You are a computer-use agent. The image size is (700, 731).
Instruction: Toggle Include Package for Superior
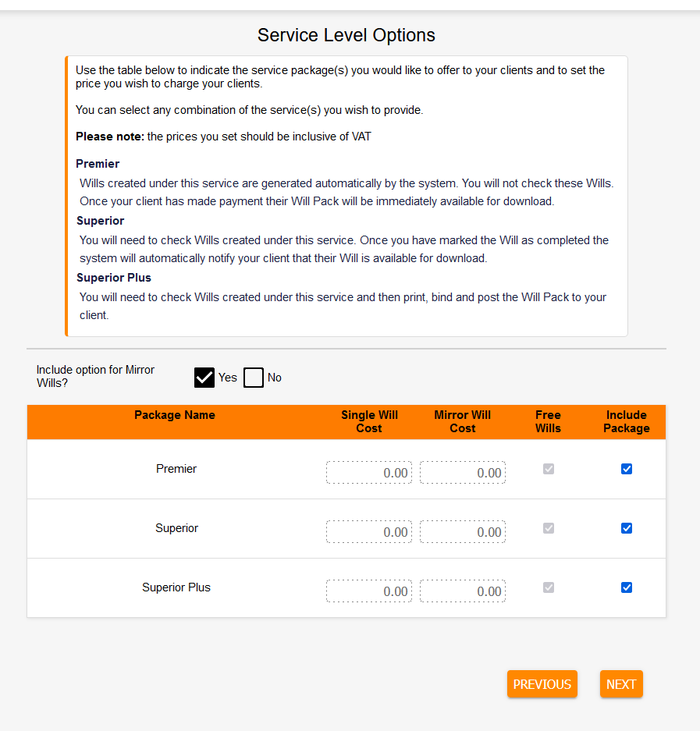627,528
